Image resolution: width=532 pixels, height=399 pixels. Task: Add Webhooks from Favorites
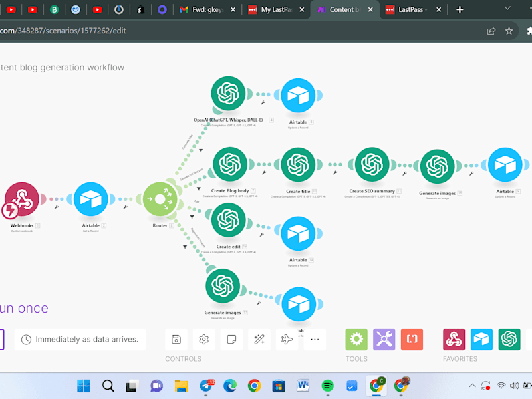click(454, 339)
